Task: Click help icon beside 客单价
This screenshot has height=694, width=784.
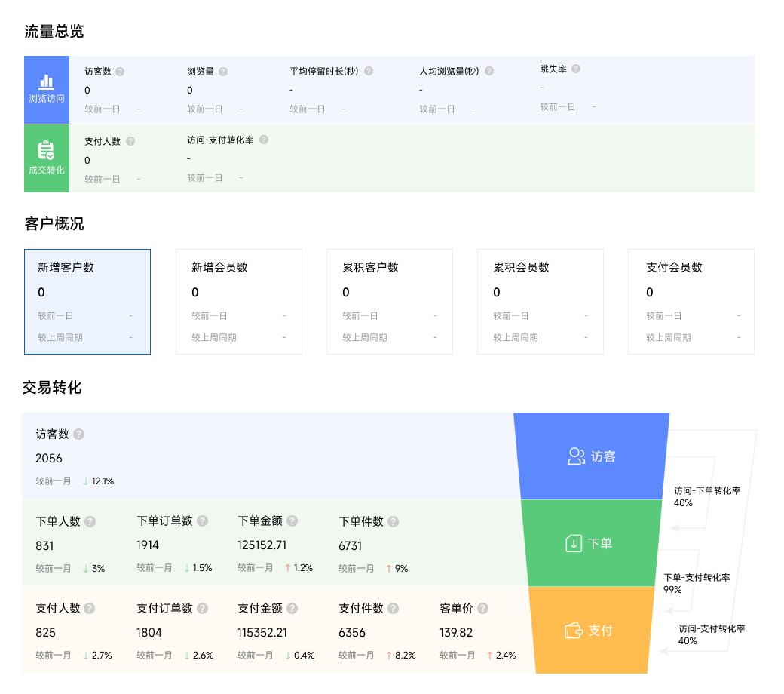Action: tap(482, 609)
